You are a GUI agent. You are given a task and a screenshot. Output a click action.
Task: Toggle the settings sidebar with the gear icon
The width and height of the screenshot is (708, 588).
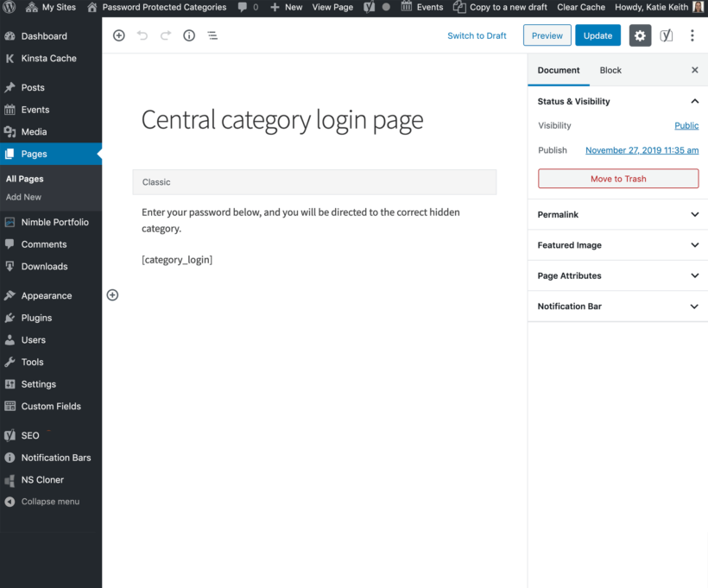pyautogui.click(x=640, y=35)
